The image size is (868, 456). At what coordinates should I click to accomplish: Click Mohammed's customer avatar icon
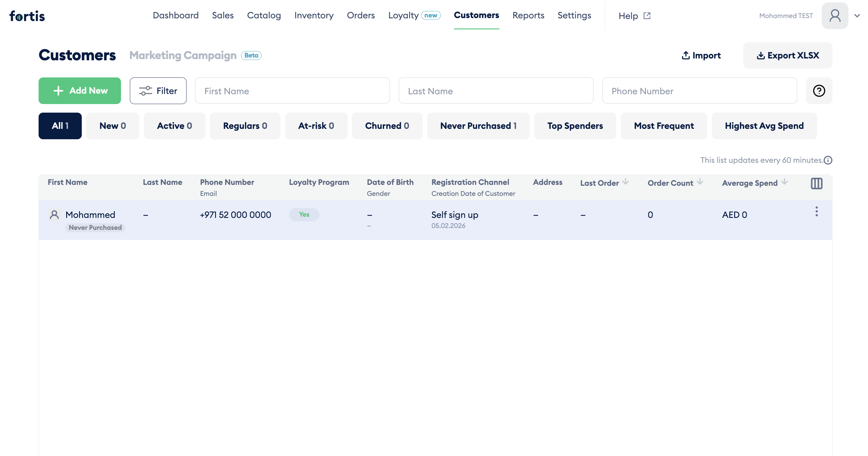click(54, 215)
